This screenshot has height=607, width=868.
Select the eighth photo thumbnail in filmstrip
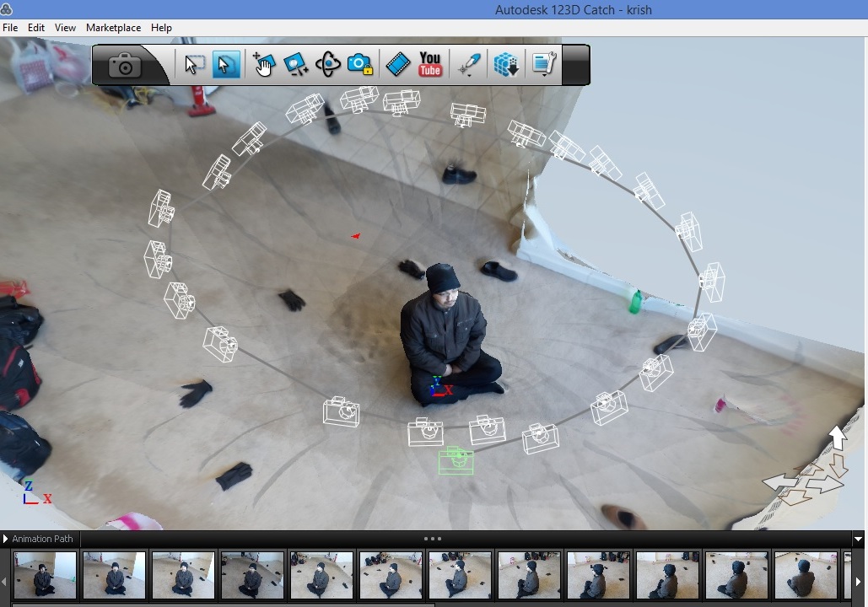(529, 576)
